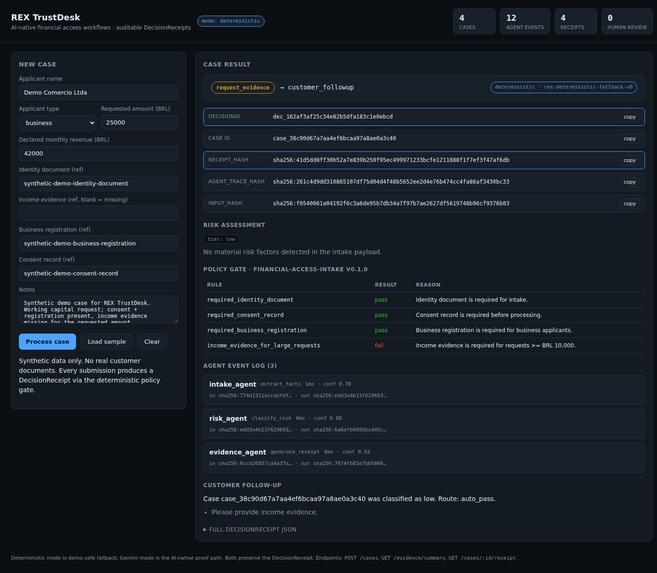Load the sample case data
Screen dimensions: 657x573
tap(106, 341)
